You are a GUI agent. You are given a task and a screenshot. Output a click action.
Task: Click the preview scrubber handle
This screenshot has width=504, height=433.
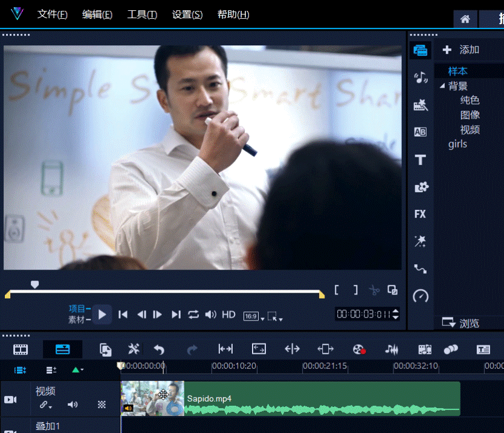click(x=34, y=284)
